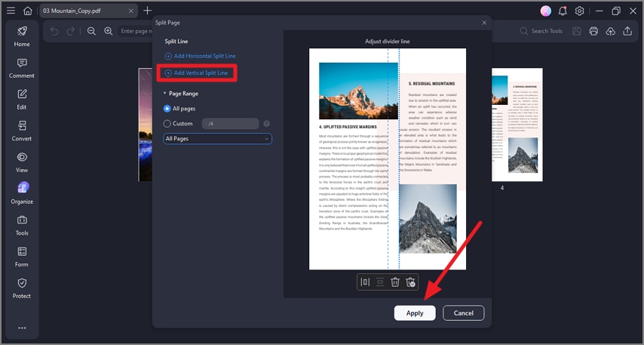
Task: Print the document
Action: coord(593,31)
